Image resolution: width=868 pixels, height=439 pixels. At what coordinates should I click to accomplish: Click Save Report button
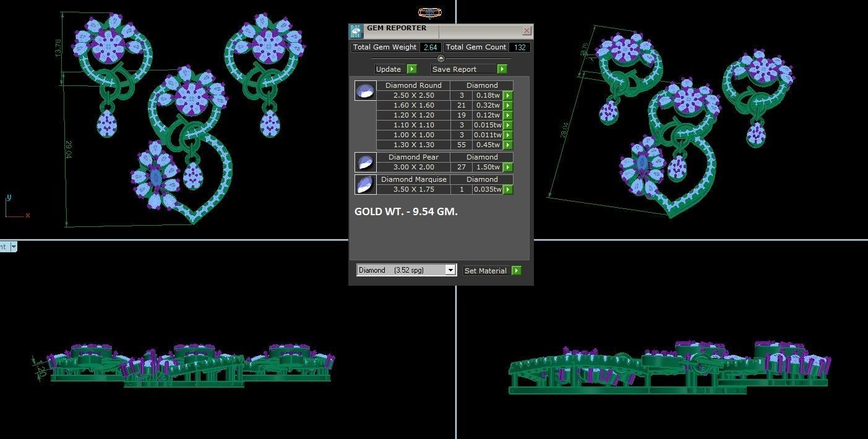tap(464, 69)
